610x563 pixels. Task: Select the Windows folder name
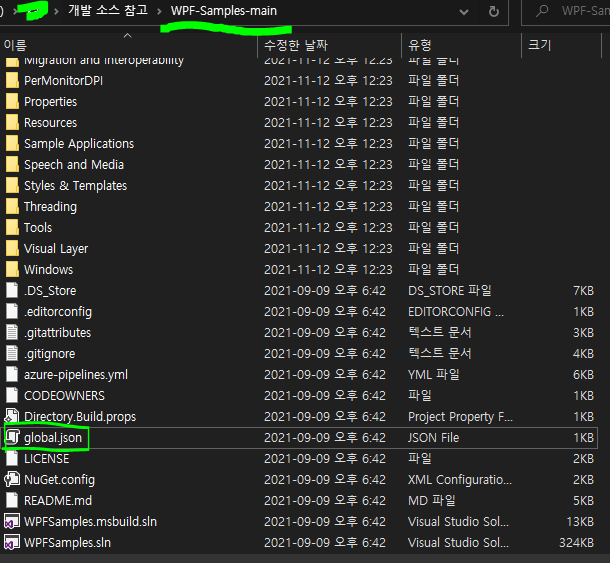48,270
